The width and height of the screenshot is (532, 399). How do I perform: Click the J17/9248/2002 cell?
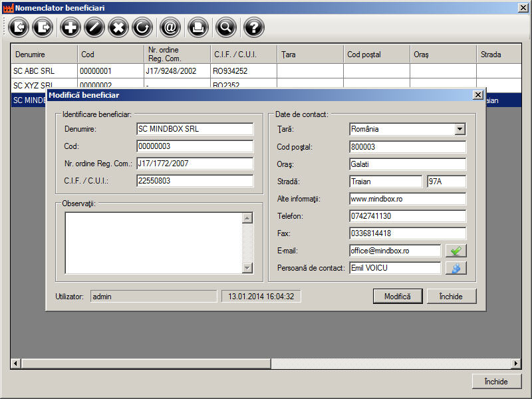point(177,71)
